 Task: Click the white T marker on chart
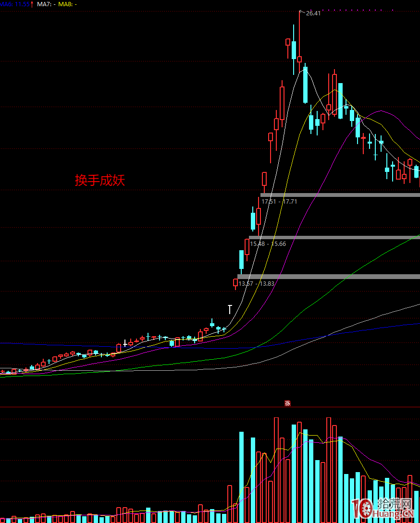(x=230, y=309)
